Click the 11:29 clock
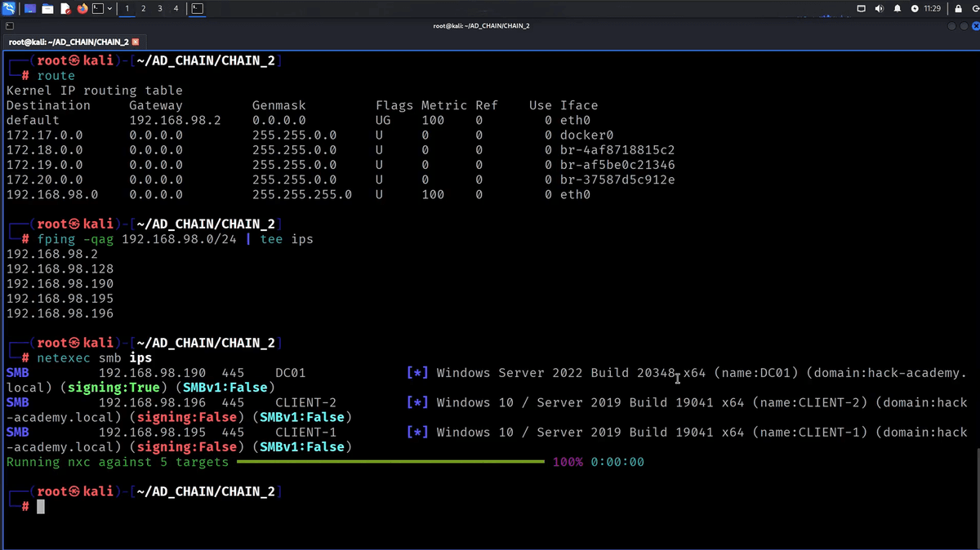The image size is (980, 550). click(932, 9)
